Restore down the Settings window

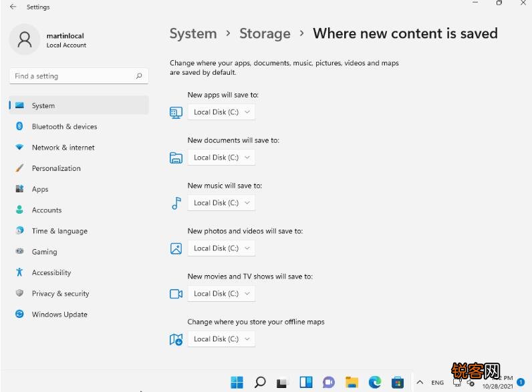coord(499,3)
